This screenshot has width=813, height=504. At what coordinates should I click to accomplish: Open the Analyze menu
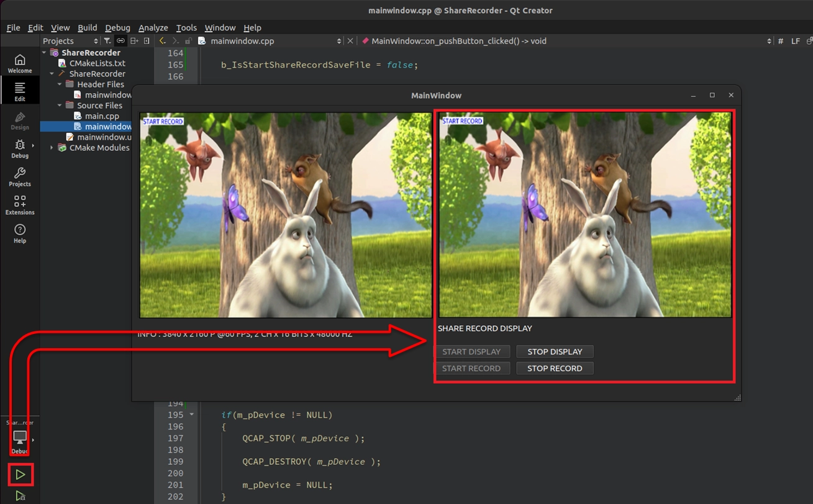[x=153, y=27]
